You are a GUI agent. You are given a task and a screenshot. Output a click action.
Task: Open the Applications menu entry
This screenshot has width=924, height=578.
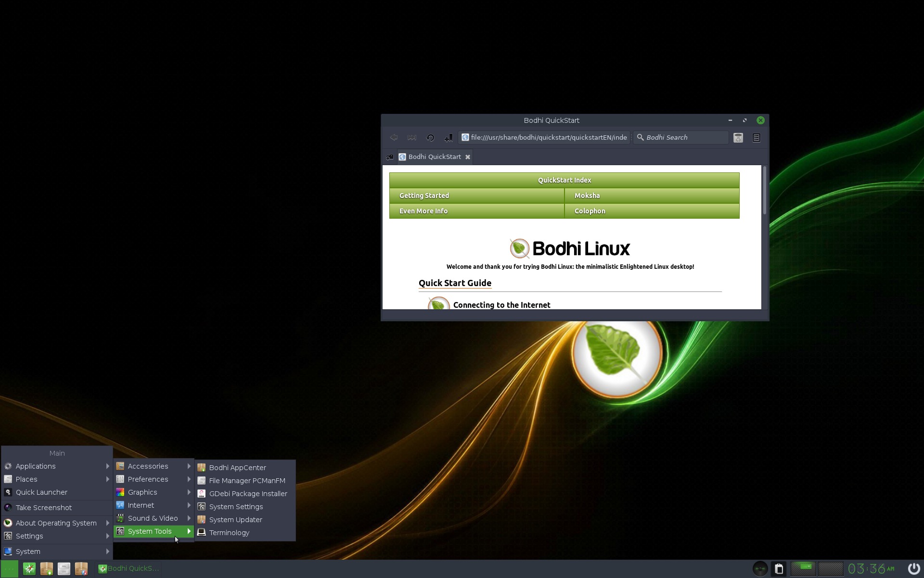point(57,466)
